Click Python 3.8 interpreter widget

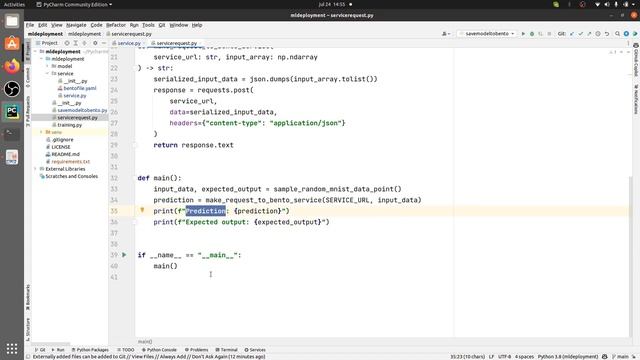click(568, 357)
